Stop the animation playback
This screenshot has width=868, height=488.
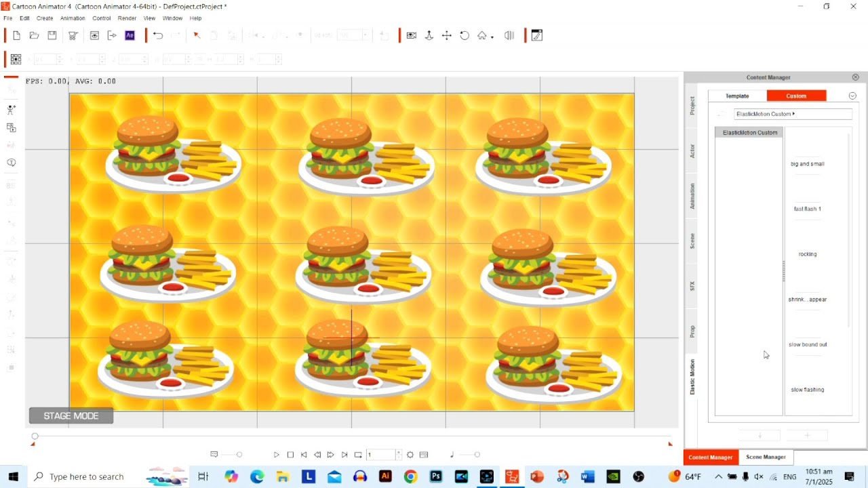[290, 455]
